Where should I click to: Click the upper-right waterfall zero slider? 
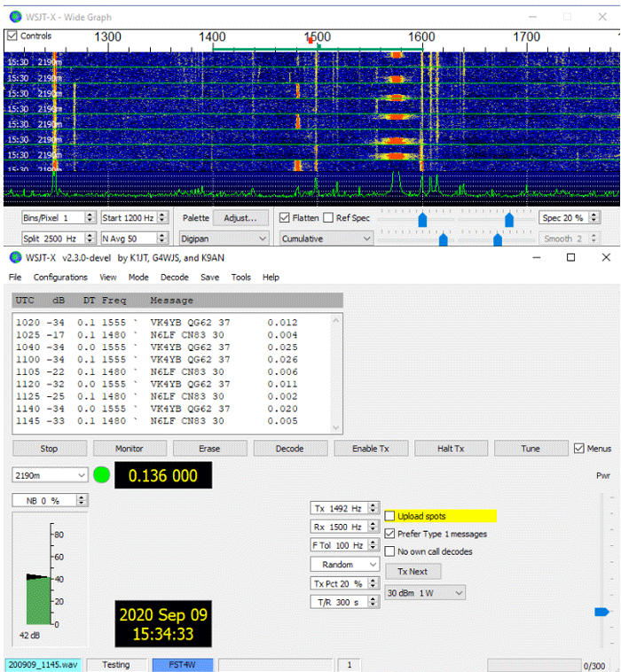(509, 220)
